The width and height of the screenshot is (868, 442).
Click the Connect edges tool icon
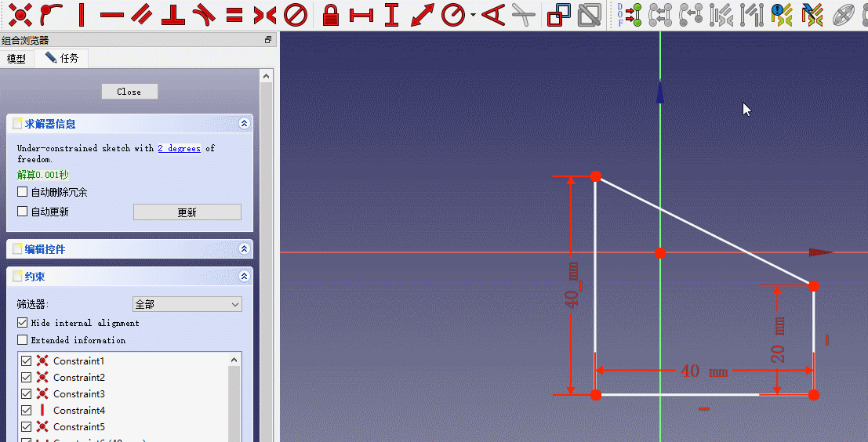[x=690, y=15]
